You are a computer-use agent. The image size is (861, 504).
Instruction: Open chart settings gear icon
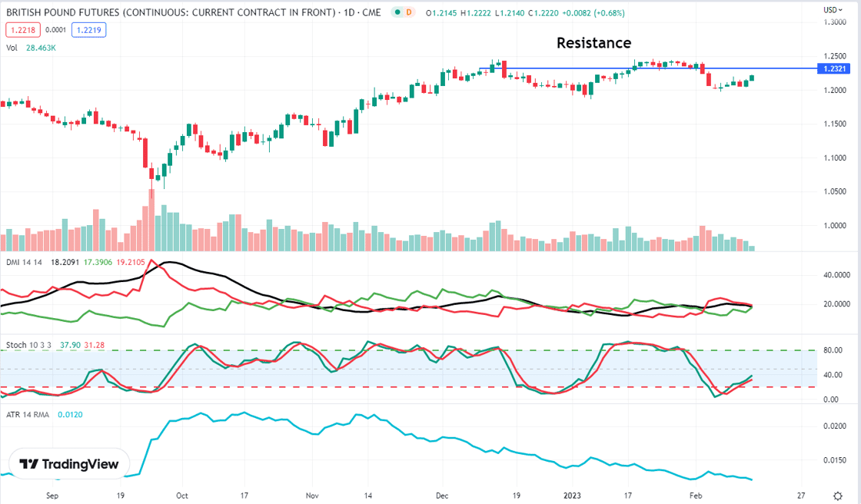(x=838, y=496)
